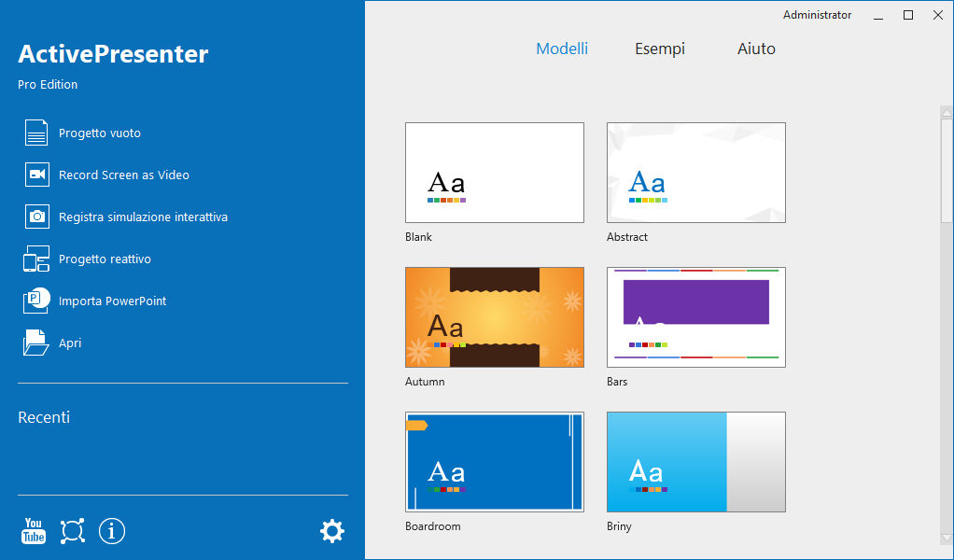
Task: Click the Progetto reattivo devices icon
Action: pos(36,259)
